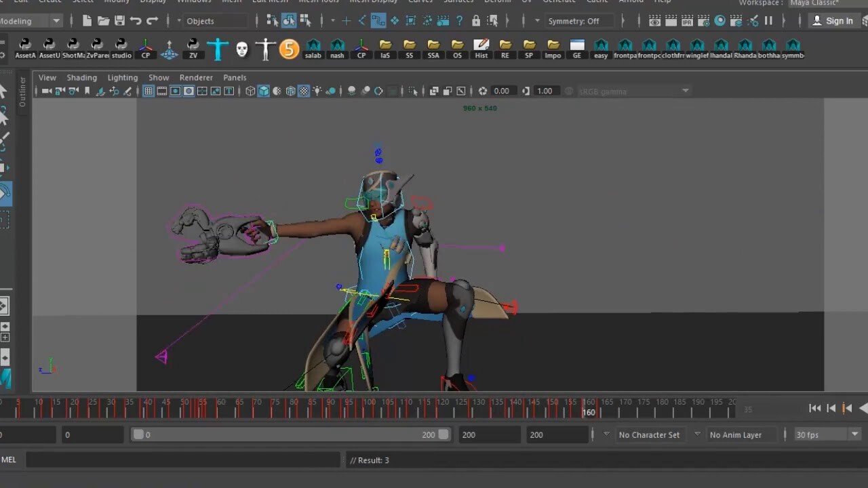The image size is (868, 488).
Task: Start an IPR render from the status line
Action: click(686, 21)
